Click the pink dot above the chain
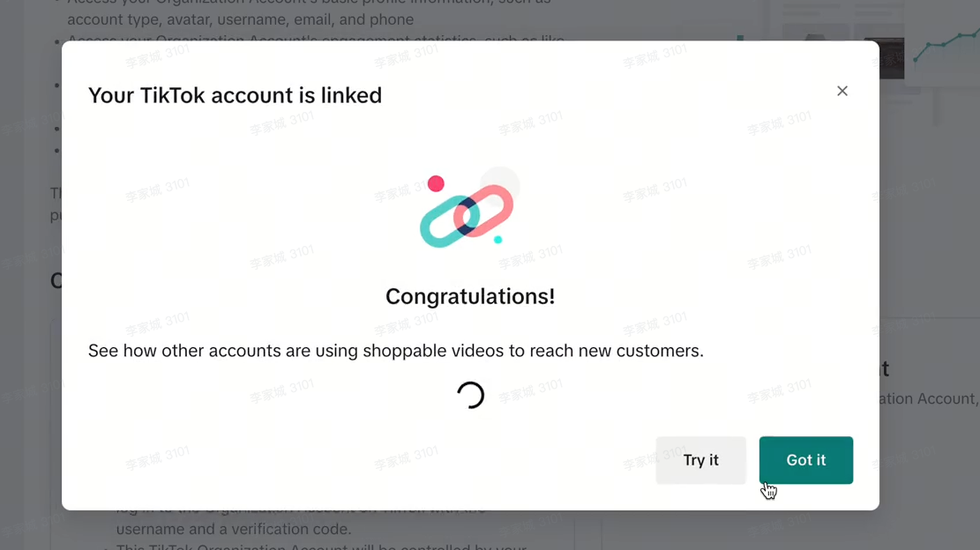Screen dimensions: 980x550 coord(436,183)
